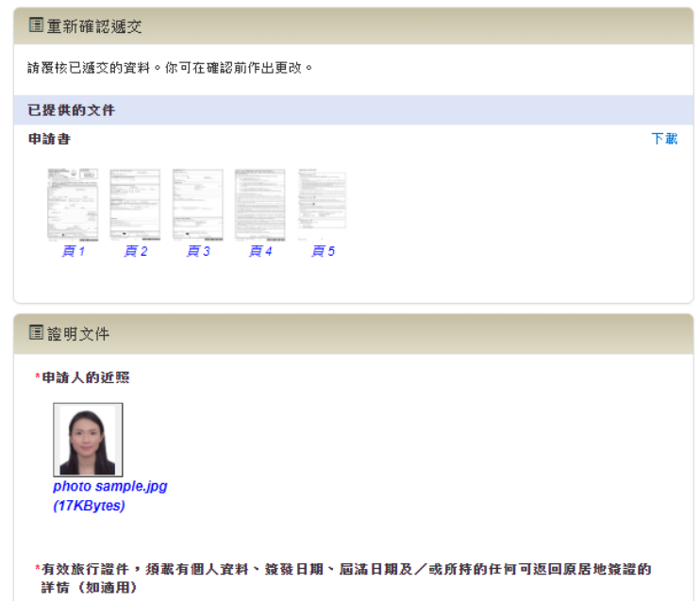Select the 申請人的近照 label
Screen dimensions: 700x601
tap(85, 377)
